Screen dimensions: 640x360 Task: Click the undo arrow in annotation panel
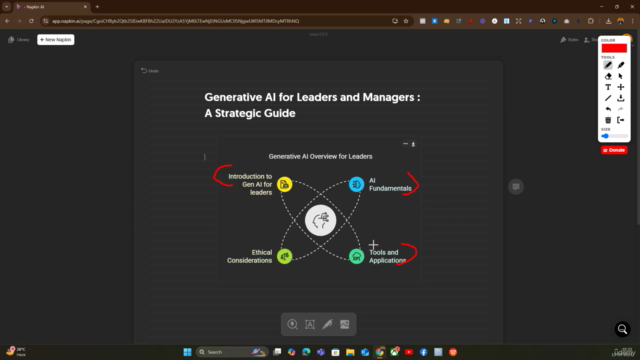[608, 109]
